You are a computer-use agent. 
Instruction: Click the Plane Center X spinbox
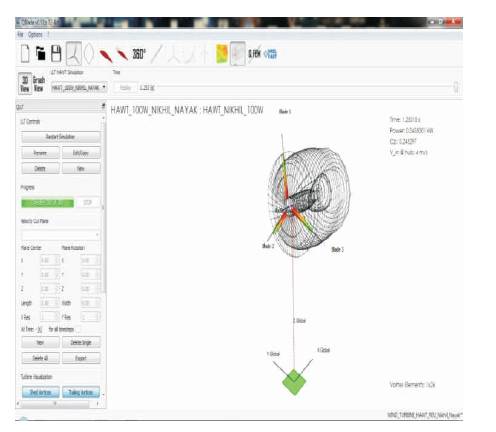pos(50,260)
